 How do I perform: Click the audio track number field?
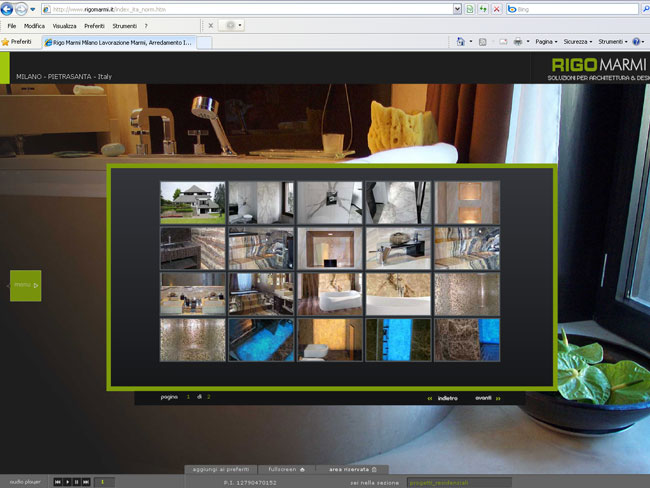pyautogui.click(x=104, y=482)
